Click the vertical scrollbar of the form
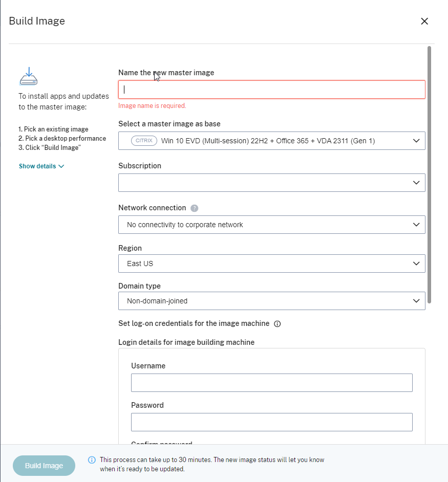The height and width of the screenshot is (482, 448). pos(429,174)
